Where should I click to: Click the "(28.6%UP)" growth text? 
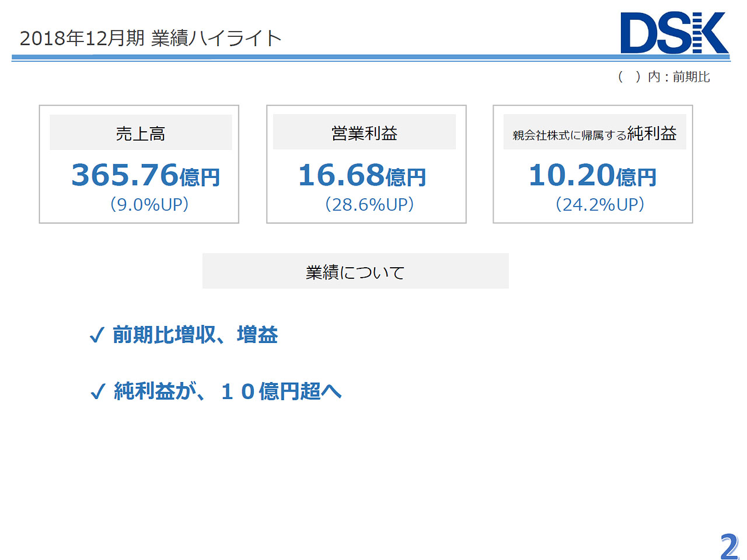[x=369, y=204]
